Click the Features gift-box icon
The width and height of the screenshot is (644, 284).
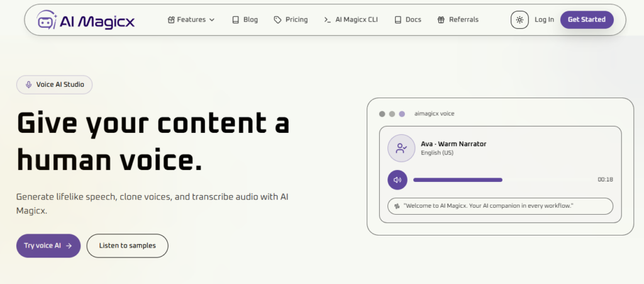pos(171,20)
